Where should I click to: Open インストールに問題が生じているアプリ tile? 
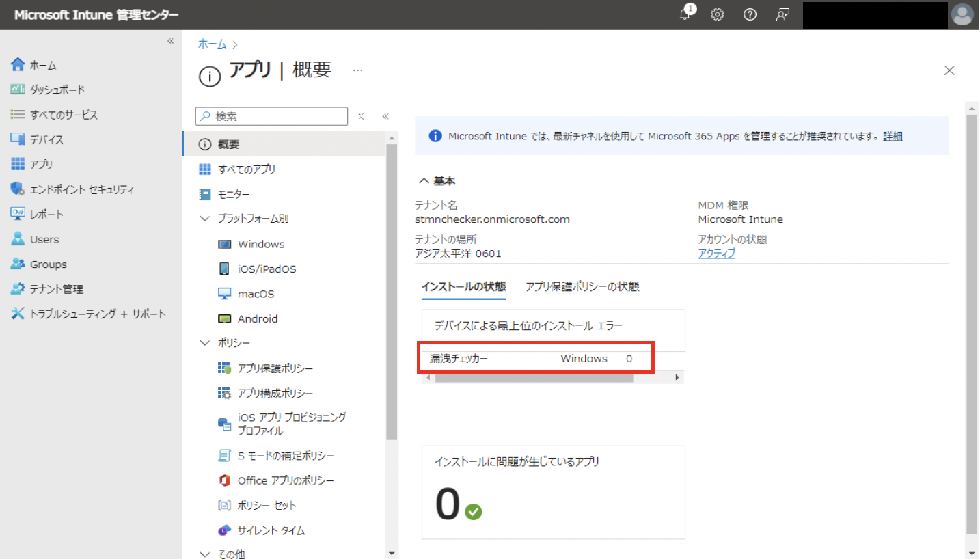tap(553, 493)
